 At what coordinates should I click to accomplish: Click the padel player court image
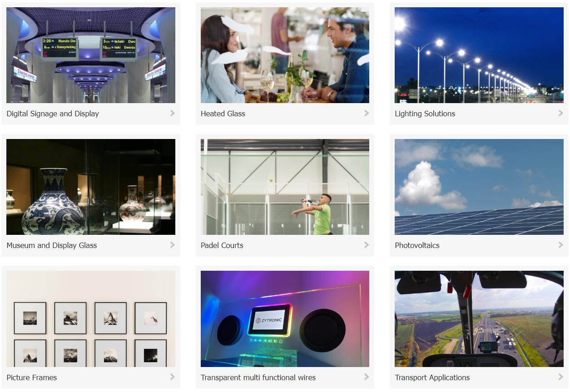(x=285, y=187)
